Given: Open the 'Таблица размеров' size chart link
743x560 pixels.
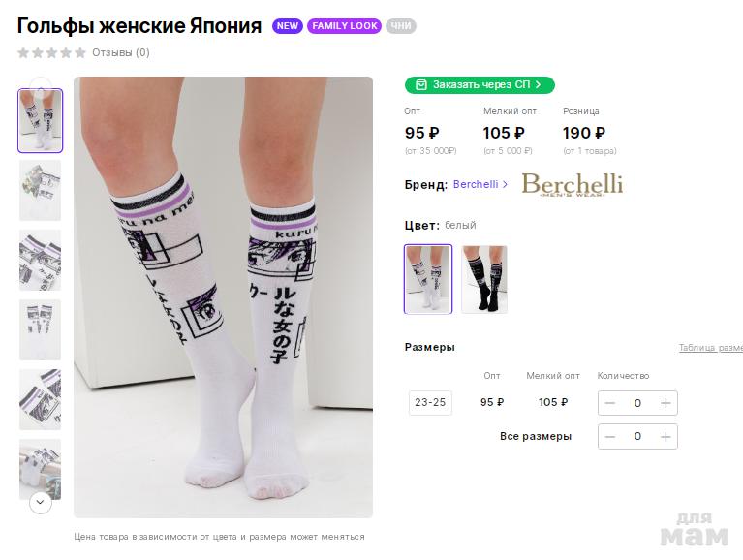Looking at the screenshot, I should (710, 348).
